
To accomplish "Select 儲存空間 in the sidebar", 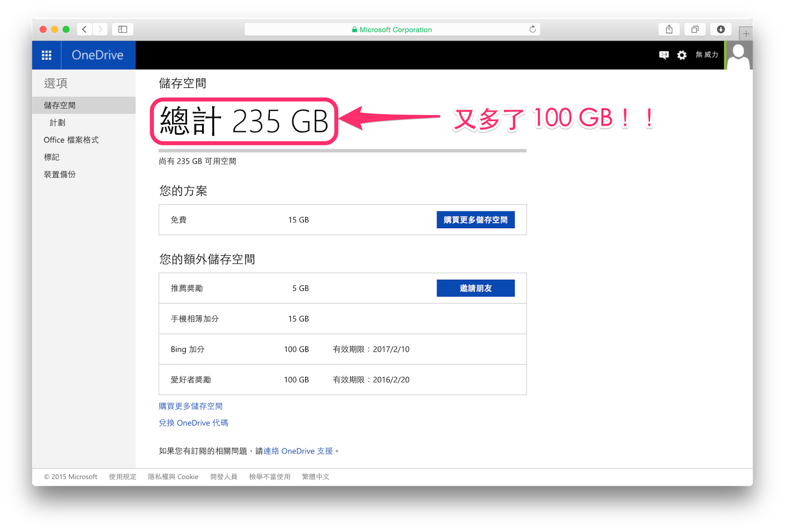I will [84, 106].
